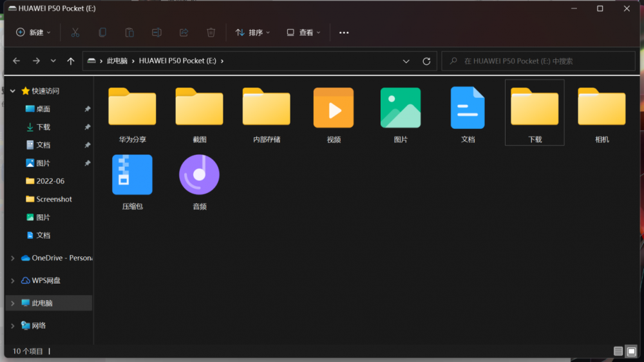Open recent locations dropdown arrow
The image size is (644, 362).
tap(53, 61)
